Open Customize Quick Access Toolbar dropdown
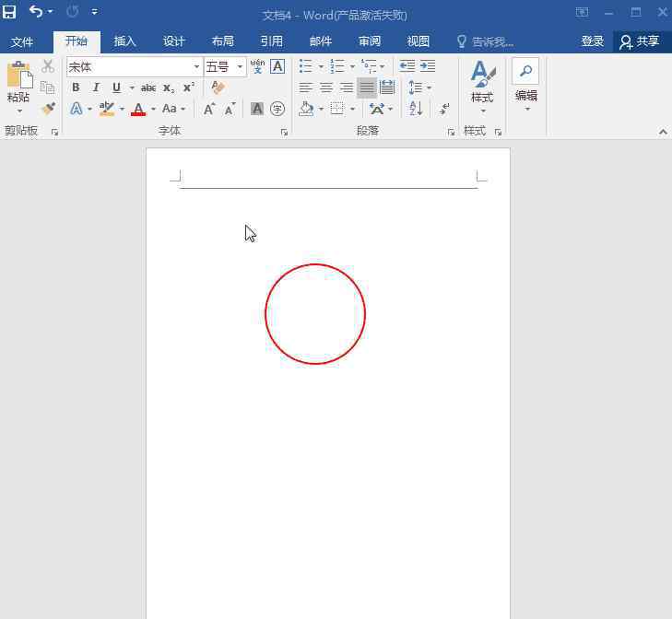 pos(94,12)
